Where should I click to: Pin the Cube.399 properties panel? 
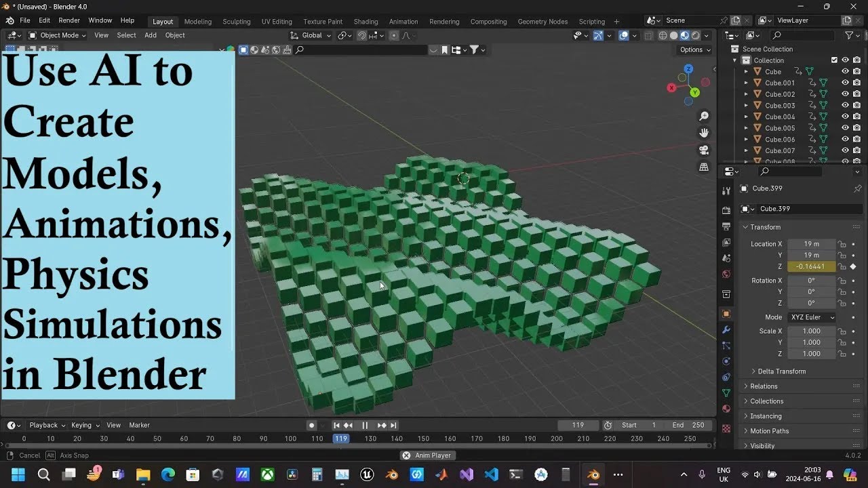pyautogui.click(x=857, y=188)
